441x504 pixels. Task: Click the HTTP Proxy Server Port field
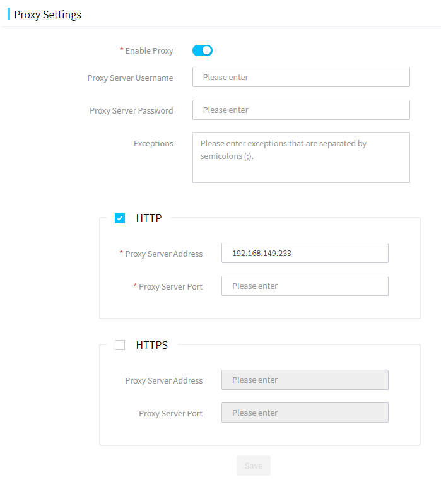(x=305, y=286)
